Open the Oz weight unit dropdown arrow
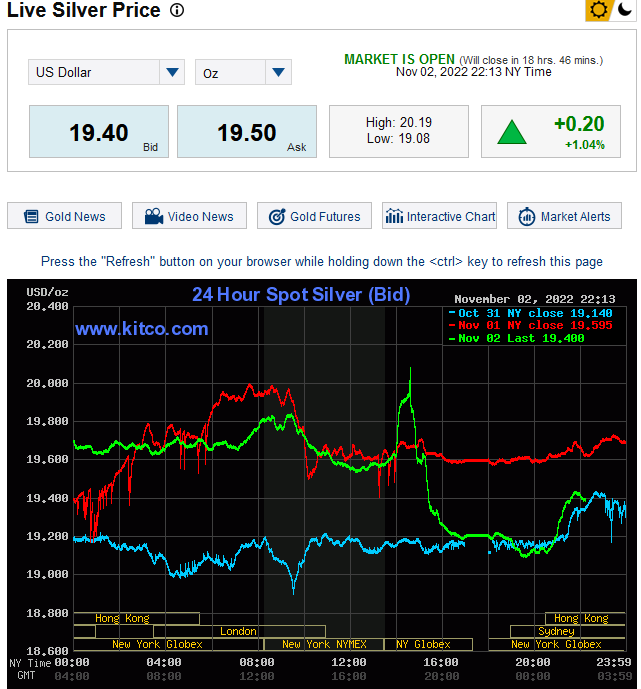 [x=279, y=72]
